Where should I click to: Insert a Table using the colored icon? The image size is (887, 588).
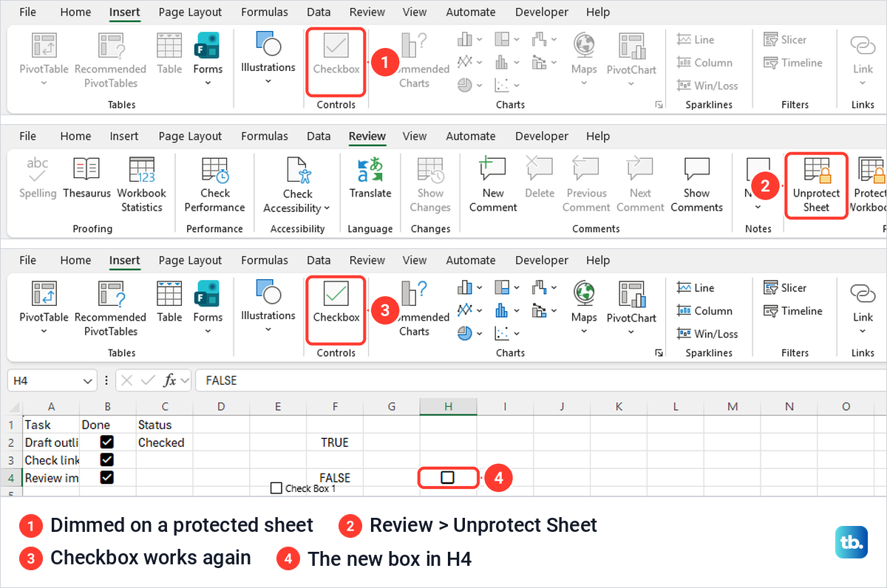pos(169,294)
